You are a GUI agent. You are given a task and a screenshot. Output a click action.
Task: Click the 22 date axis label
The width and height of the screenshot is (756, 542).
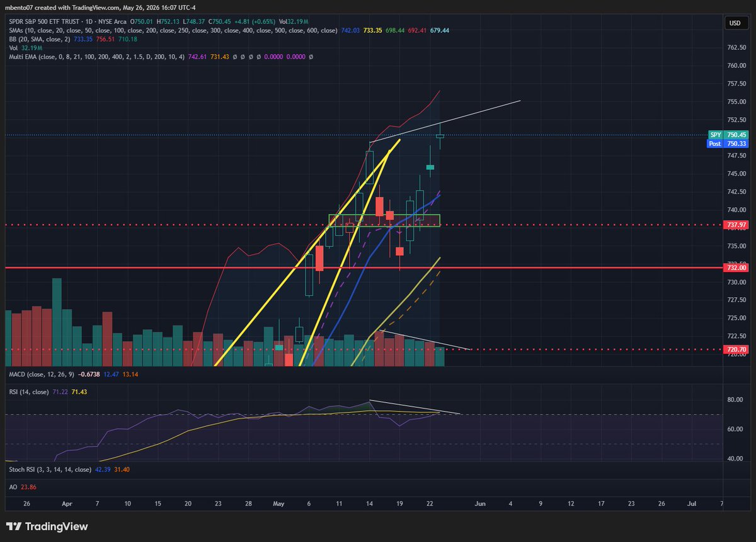tap(430, 504)
